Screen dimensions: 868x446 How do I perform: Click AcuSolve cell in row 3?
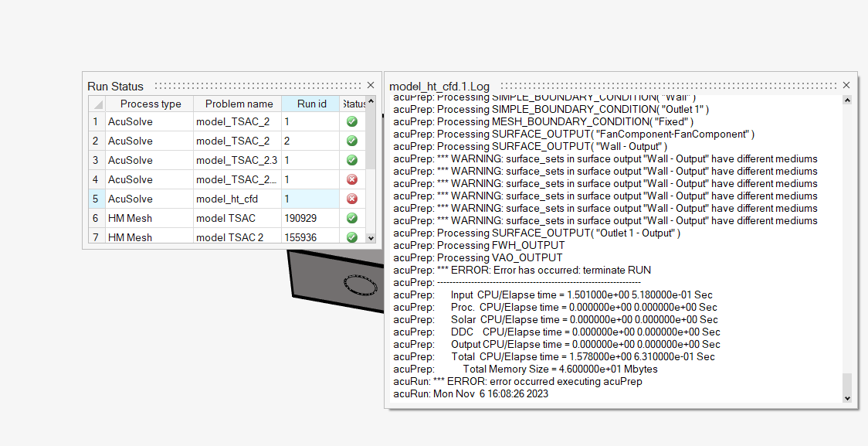pos(149,160)
